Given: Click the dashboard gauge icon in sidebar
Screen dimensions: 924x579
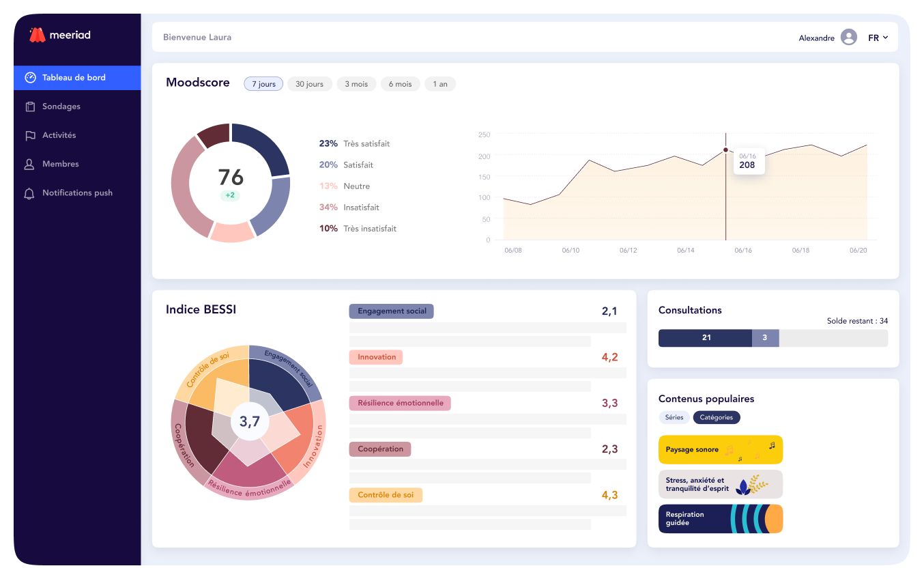Looking at the screenshot, I should 30,78.
